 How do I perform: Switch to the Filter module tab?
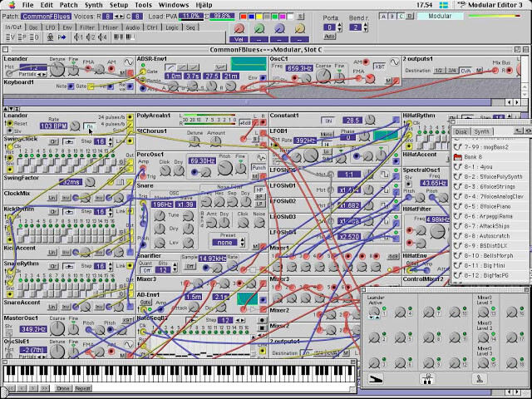pos(86,27)
